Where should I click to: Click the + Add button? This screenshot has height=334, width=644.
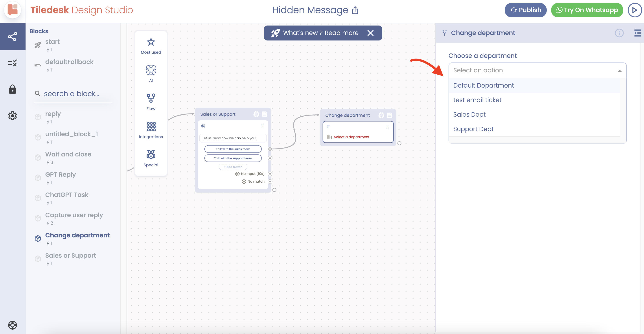(233, 167)
